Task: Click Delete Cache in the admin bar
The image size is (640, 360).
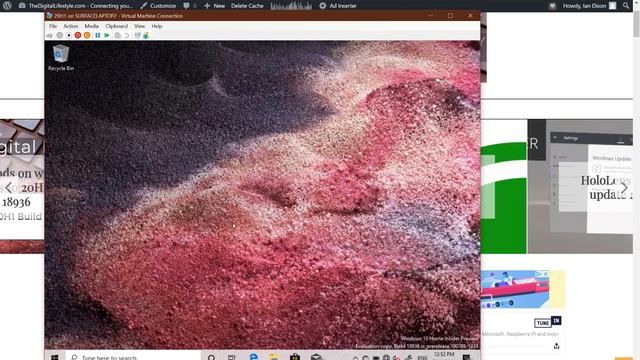Action: 247,6
